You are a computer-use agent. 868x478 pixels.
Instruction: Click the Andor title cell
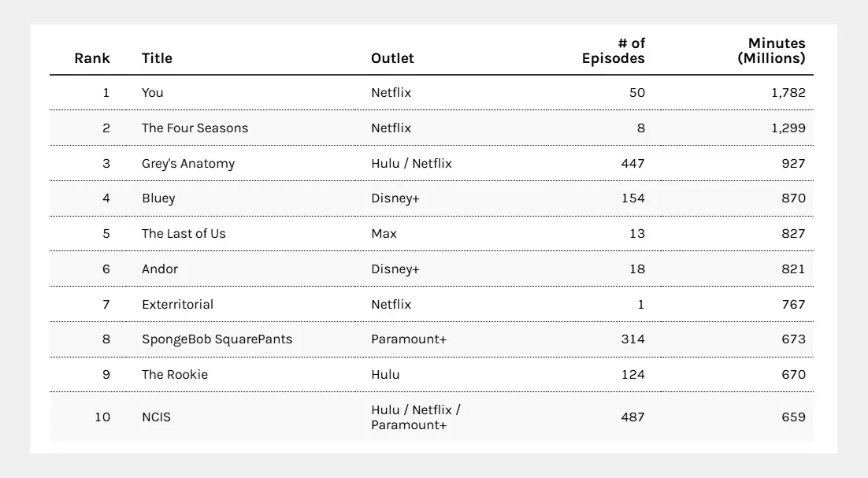(160, 269)
